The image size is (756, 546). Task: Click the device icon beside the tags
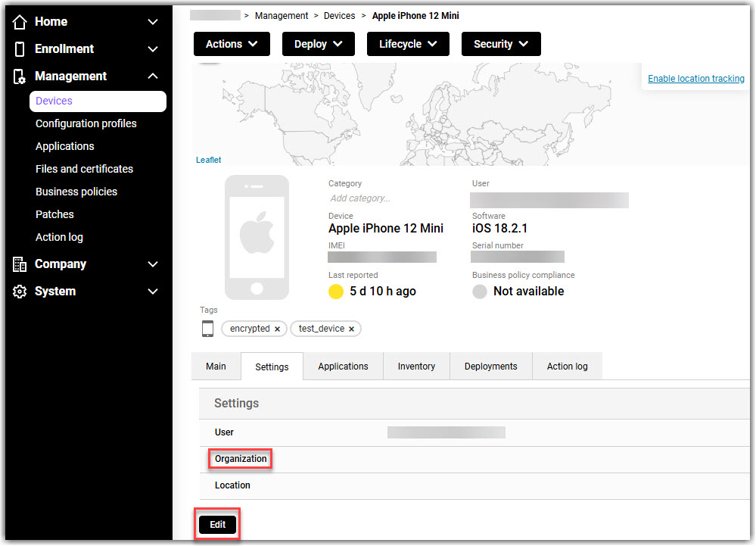pos(207,329)
